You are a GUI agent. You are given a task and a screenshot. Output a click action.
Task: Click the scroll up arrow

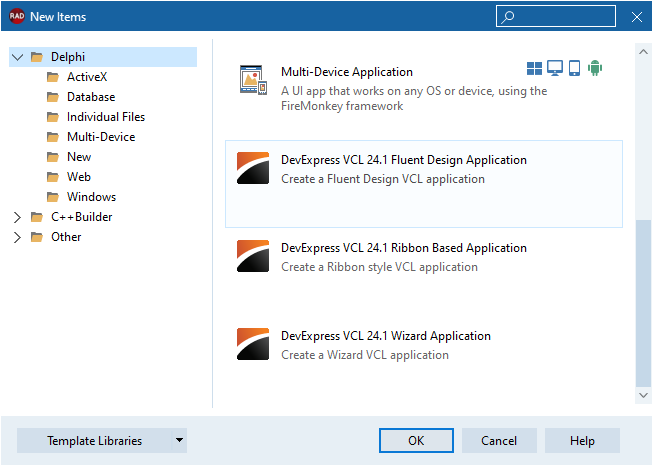click(643, 52)
